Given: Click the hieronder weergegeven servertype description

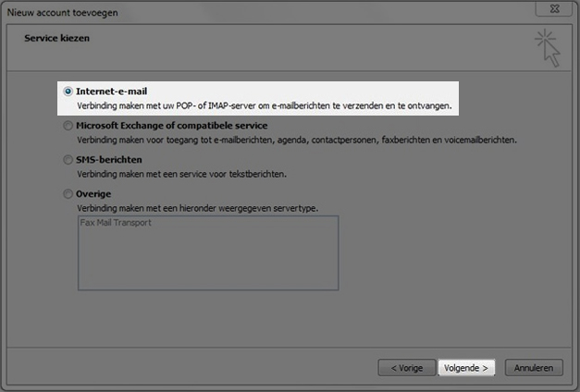Looking at the screenshot, I should click(x=198, y=209).
